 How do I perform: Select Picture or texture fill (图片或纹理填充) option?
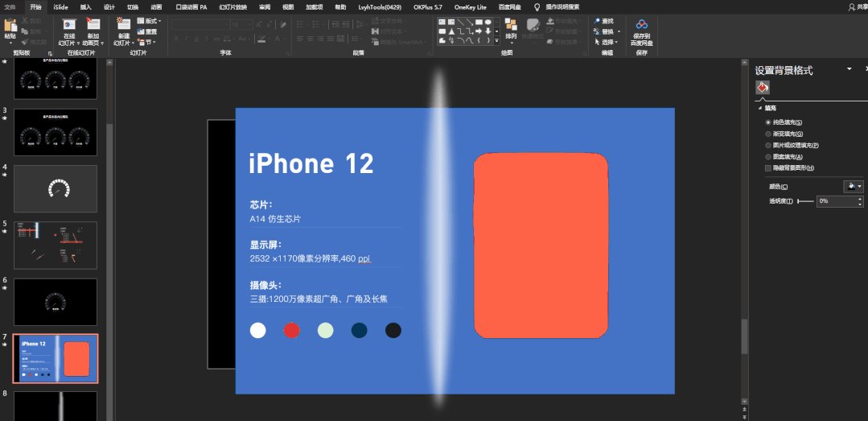coord(767,145)
